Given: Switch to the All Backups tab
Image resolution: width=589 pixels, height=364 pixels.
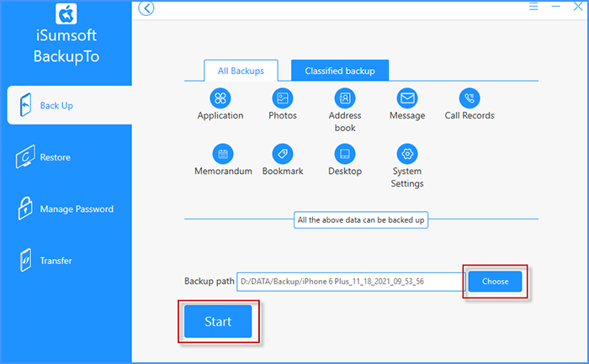Looking at the screenshot, I should 241,71.
